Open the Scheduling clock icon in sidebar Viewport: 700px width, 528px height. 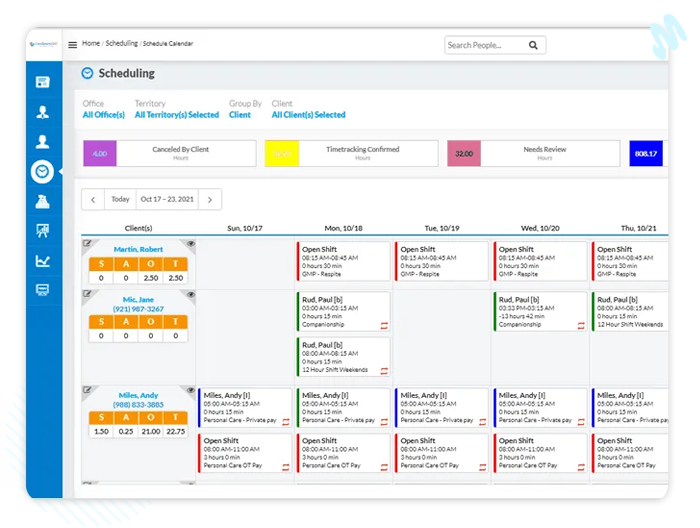click(x=42, y=172)
